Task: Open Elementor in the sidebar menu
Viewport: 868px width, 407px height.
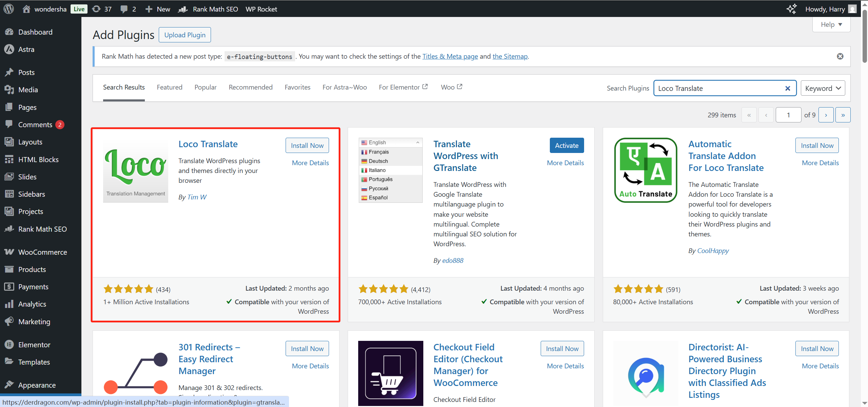Action: pos(34,345)
